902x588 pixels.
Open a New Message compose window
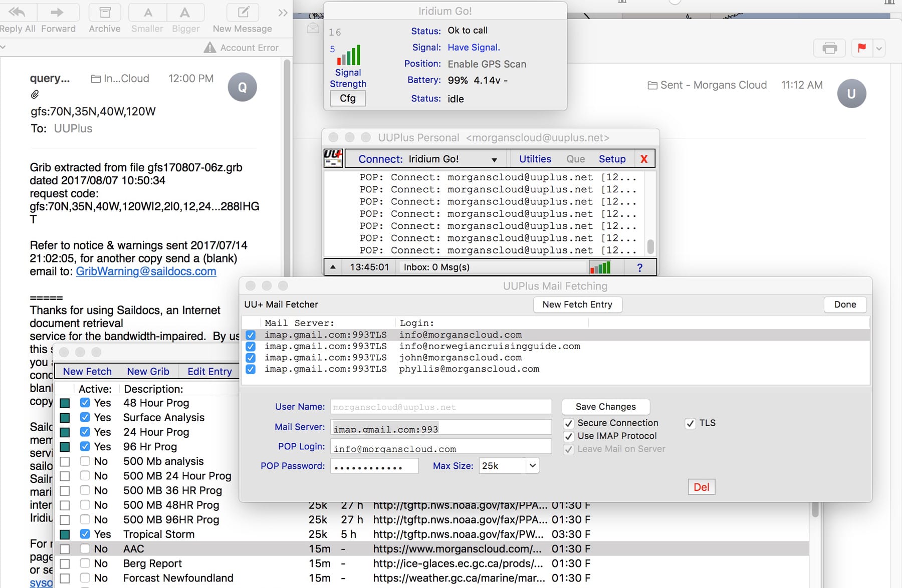242,13
